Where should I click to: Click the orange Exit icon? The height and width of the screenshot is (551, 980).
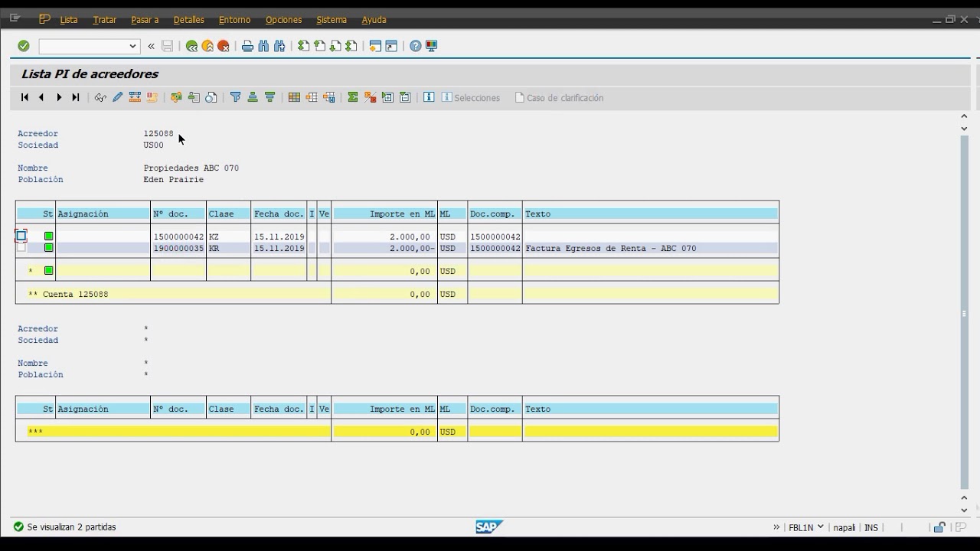pyautogui.click(x=207, y=46)
